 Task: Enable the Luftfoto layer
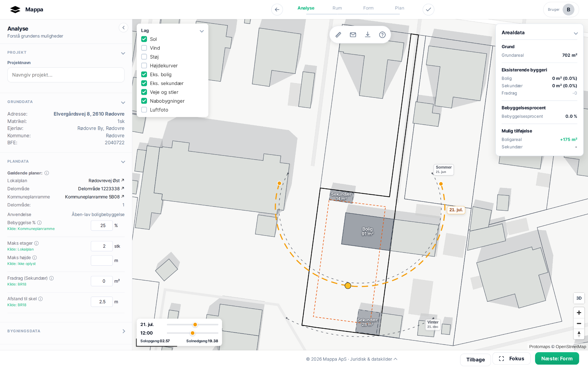(144, 110)
